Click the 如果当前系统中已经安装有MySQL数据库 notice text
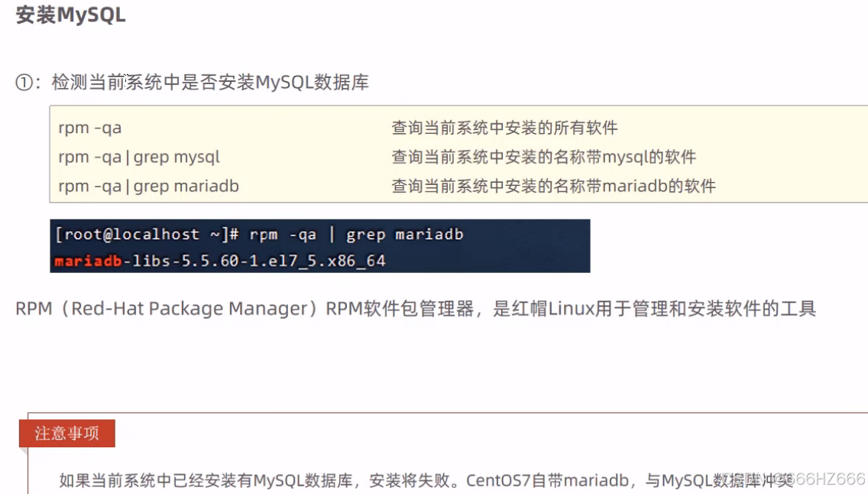Image resolution: width=868 pixels, height=494 pixels. pos(206,481)
